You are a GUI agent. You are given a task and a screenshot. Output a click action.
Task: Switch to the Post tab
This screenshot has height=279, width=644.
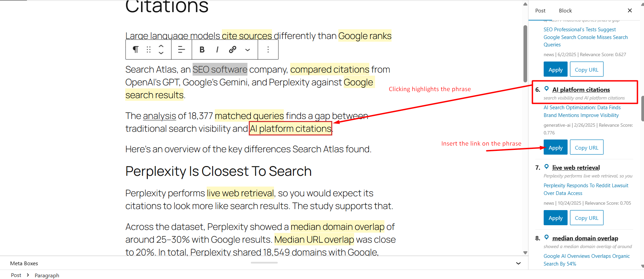(540, 11)
